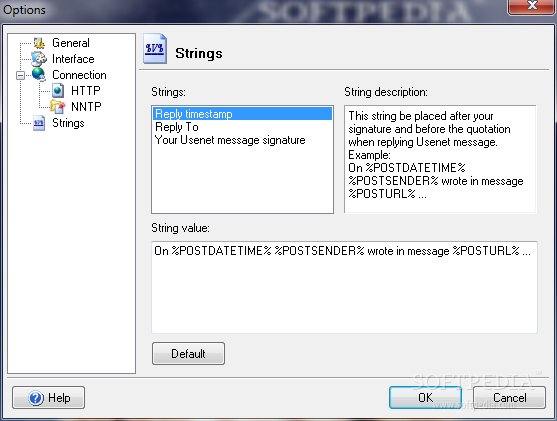Click the HTTP page icon
Screen dimensions: 557x421
point(58,91)
